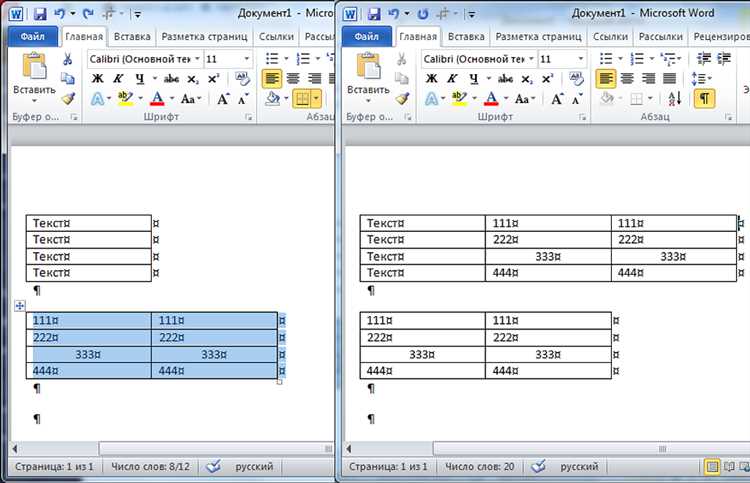The image size is (750, 483).
Task: Click Paste clipboard icon in left window
Action: coord(34,66)
